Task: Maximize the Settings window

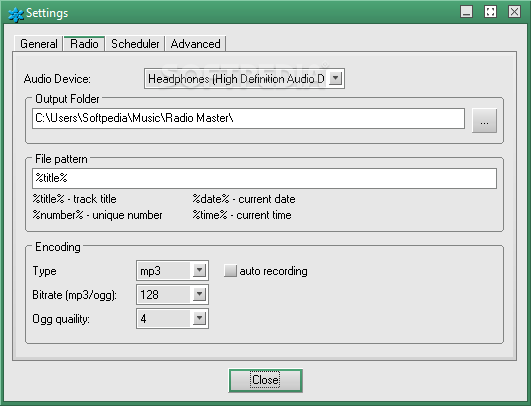Action: pos(490,12)
